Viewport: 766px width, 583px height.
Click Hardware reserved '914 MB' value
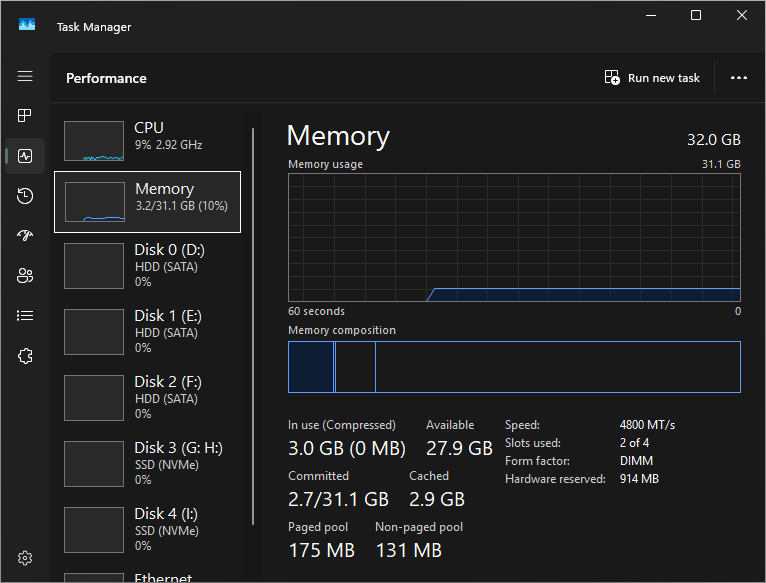pos(639,479)
